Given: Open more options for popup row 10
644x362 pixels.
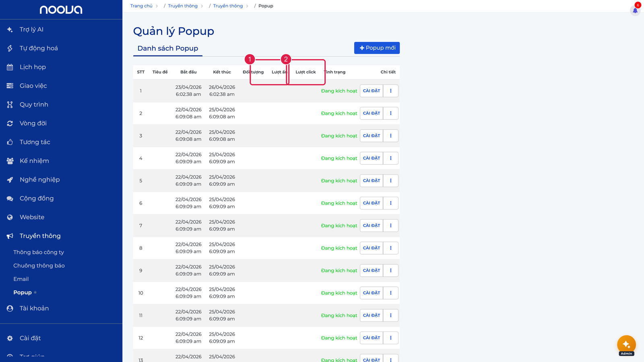Looking at the screenshot, I should coord(391,293).
